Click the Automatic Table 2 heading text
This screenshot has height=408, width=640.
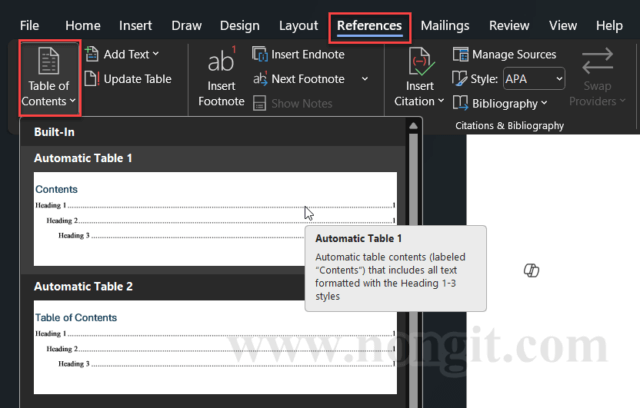pyautogui.click(x=83, y=286)
